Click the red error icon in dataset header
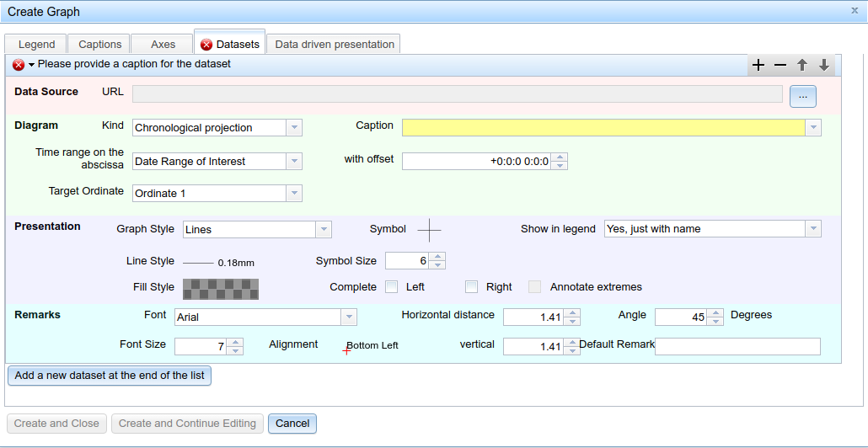 19,65
